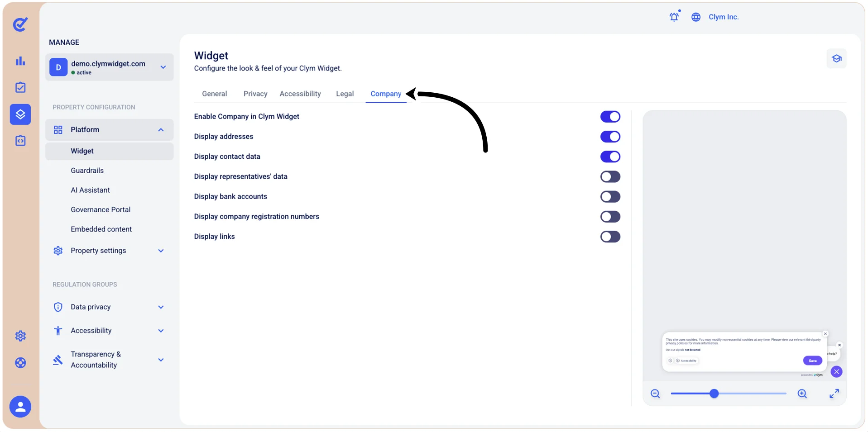Toggle Display contact data switch
This screenshot has width=868, height=432.
point(610,157)
